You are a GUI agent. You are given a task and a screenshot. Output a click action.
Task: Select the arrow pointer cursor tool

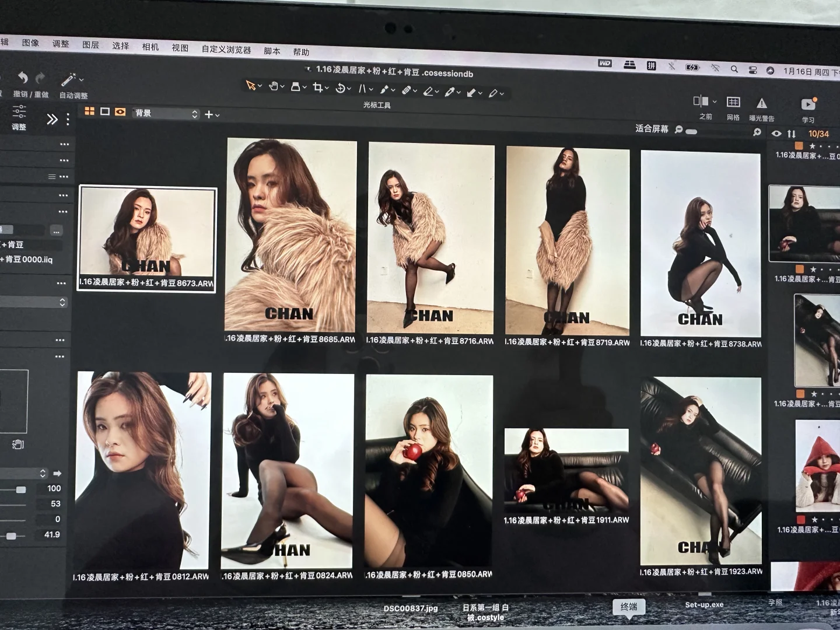pyautogui.click(x=251, y=85)
